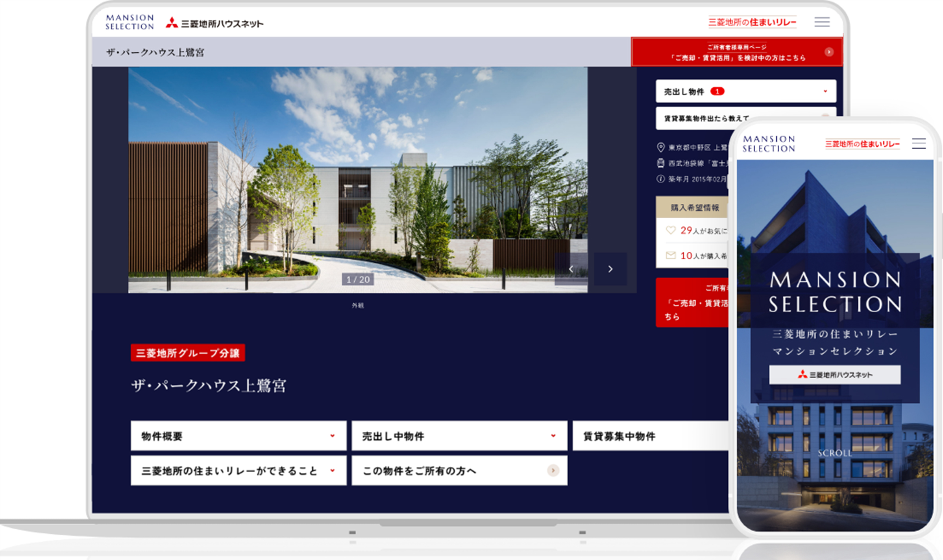This screenshot has height=560, width=943.
Task: Expand the 売出し中物件 section
Action: click(459, 436)
